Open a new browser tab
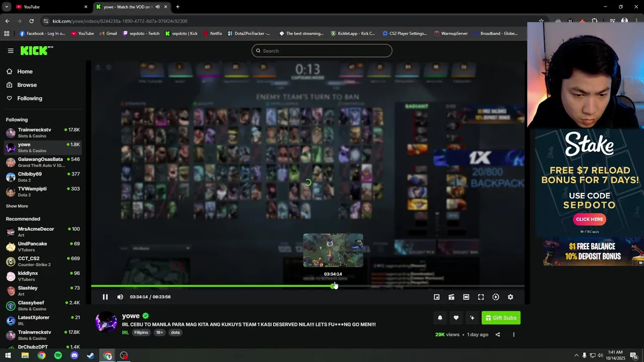644x362 pixels. (178, 7)
